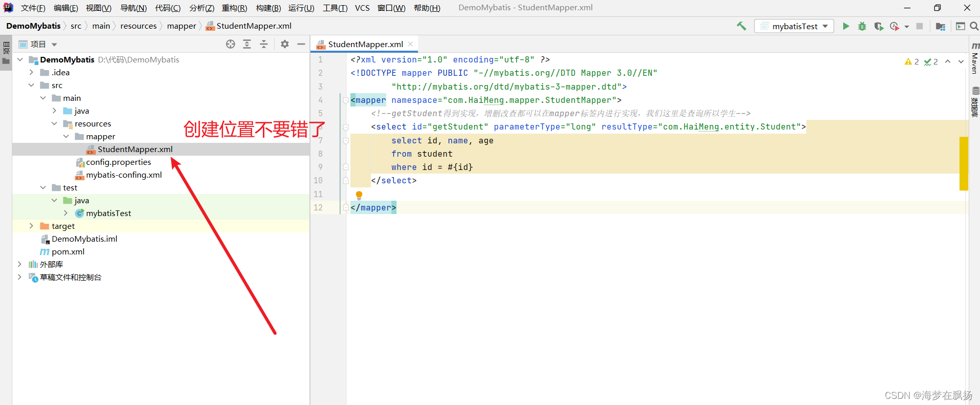Open the project view mode dropdown

(x=54, y=45)
